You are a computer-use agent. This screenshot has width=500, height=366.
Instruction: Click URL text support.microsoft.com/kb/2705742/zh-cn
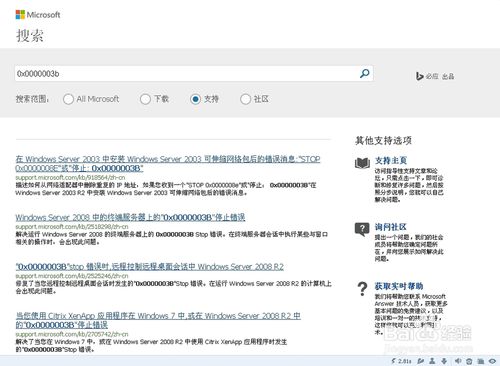pos(72,334)
